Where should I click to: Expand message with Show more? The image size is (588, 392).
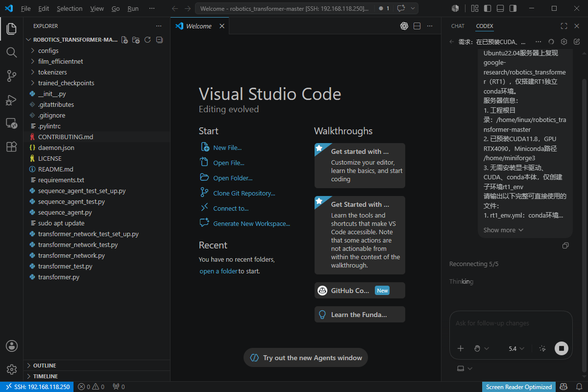point(503,230)
